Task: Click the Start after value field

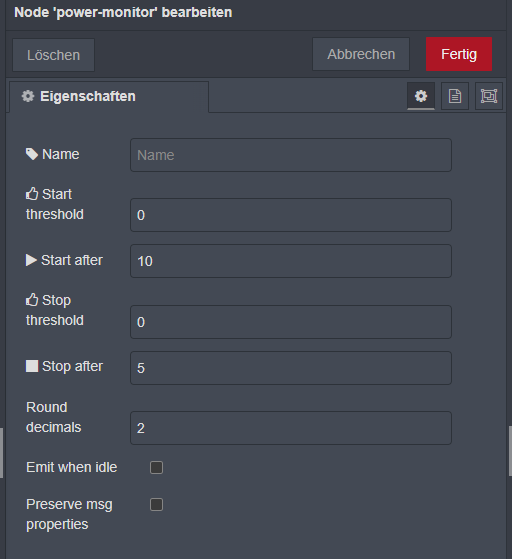Action: (x=291, y=261)
